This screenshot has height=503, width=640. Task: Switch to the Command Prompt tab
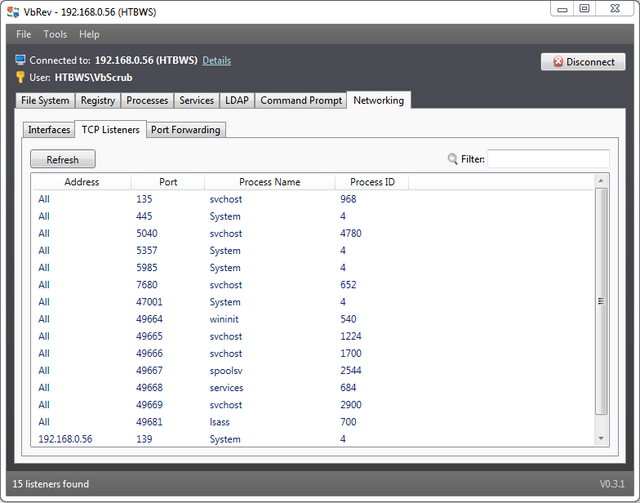coord(300,101)
